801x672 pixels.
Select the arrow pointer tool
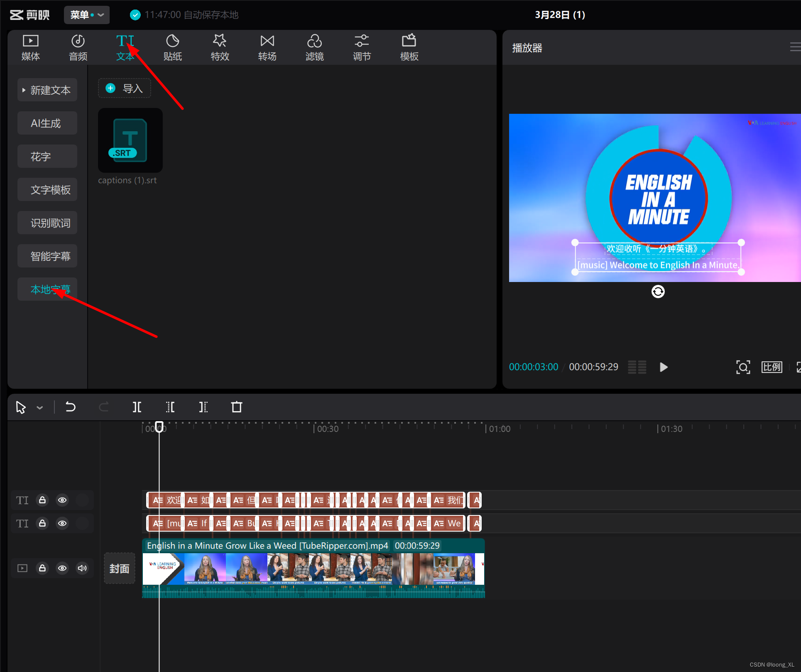21,407
